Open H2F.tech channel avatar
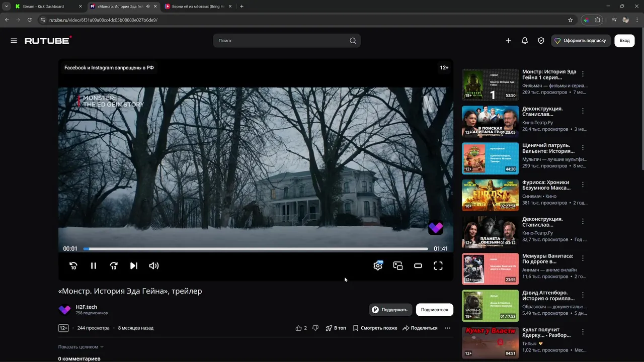644x362 pixels. (x=64, y=310)
